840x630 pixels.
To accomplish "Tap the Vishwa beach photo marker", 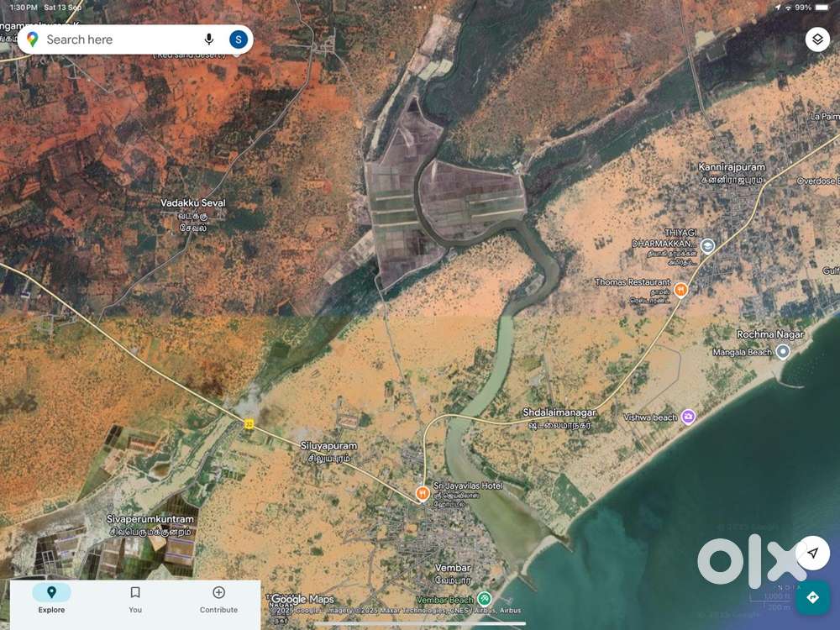I will [x=688, y=417].
